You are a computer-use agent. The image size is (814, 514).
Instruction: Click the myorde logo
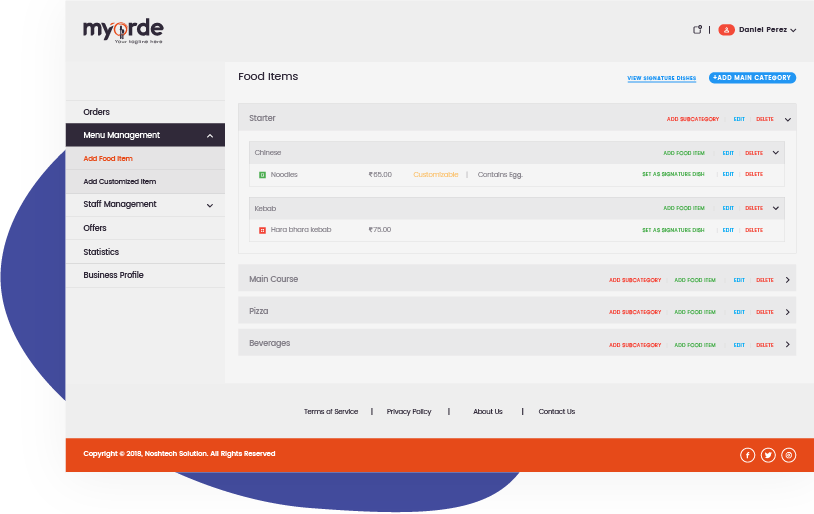coord(123,31)
